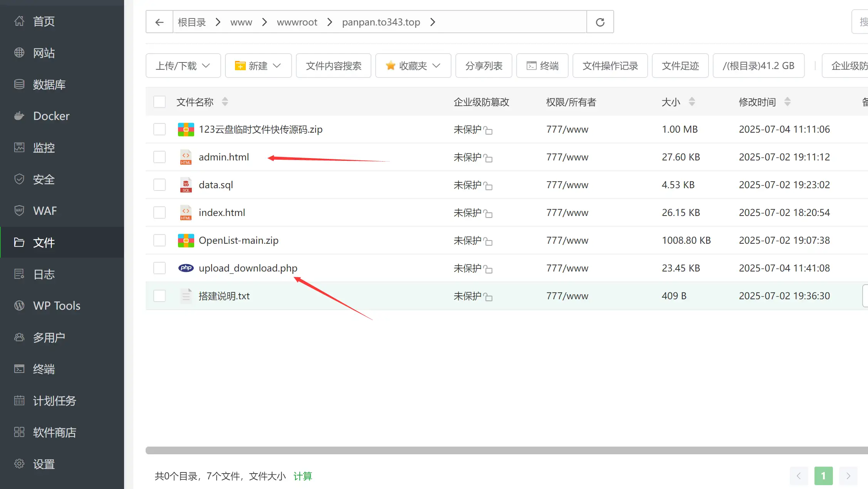Click the SQL file icon for data.sql

pyautogui.click(x=186, y=185)
